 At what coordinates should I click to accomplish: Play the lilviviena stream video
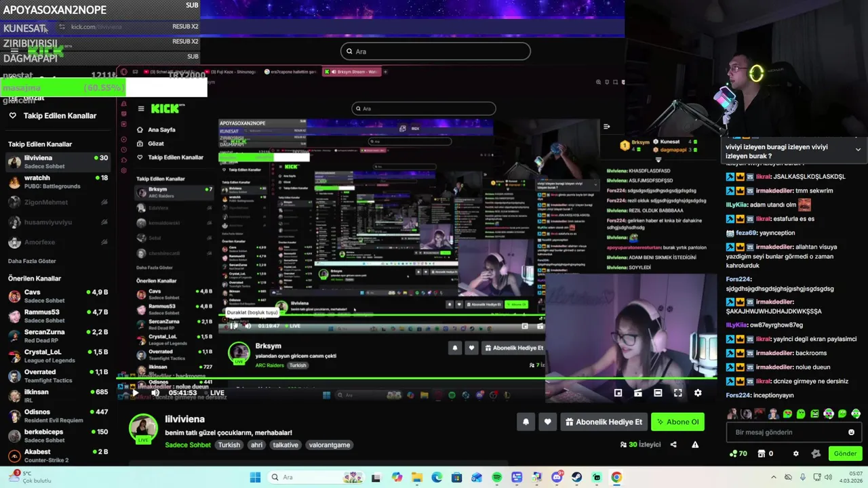[x=135, y=392]
